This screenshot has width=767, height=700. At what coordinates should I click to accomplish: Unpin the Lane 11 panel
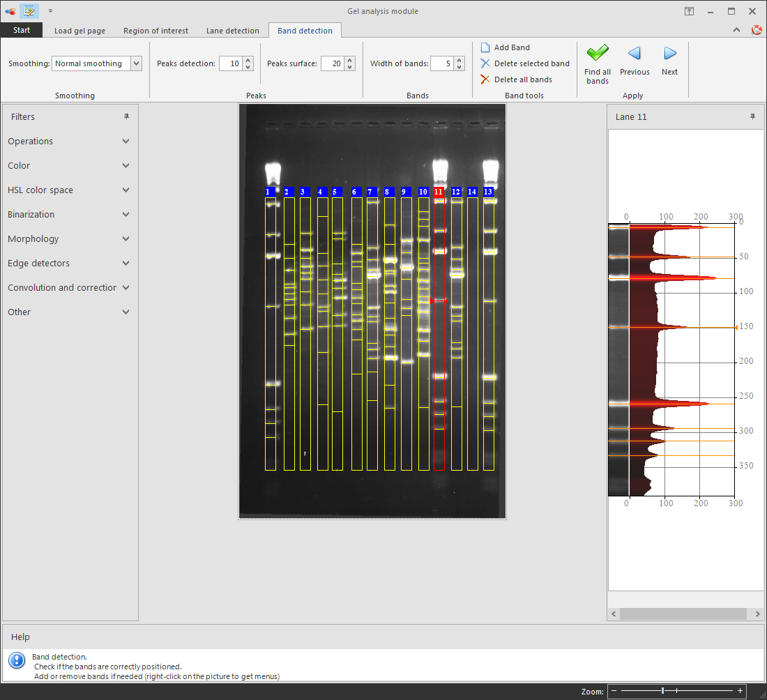[x=752, y=116]
